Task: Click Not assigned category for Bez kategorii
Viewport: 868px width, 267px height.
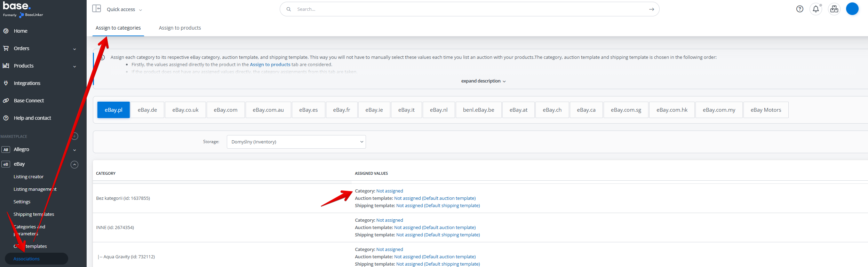Action: click(389, 191)
